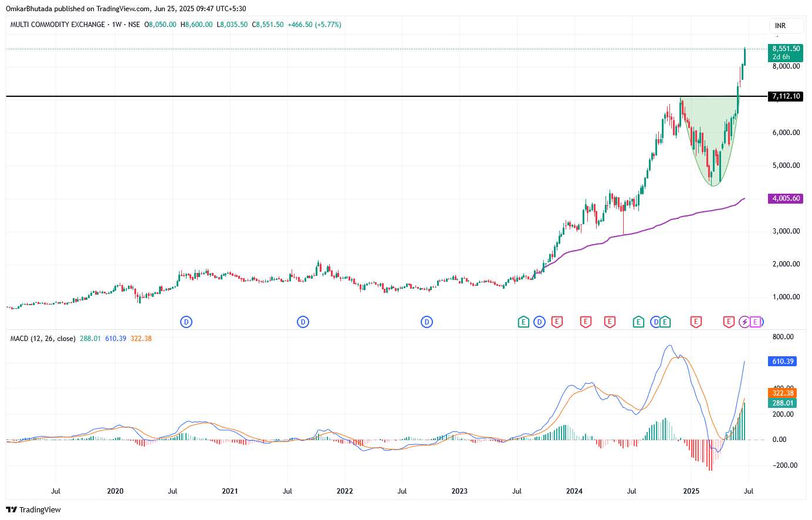Click the purple lightning bolt event marker
Screen dimensions: 812x520
click(x=745, y=322)
